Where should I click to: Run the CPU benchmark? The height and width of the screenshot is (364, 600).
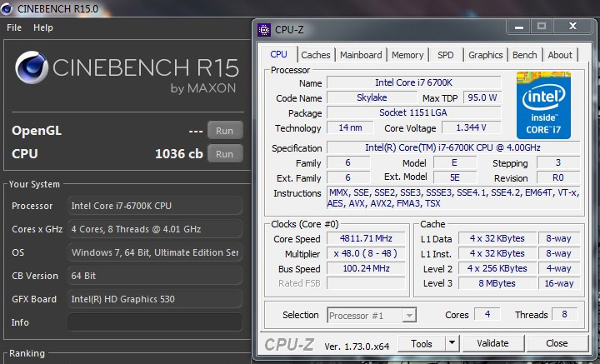pyautogui.click(x=225, y=154)
